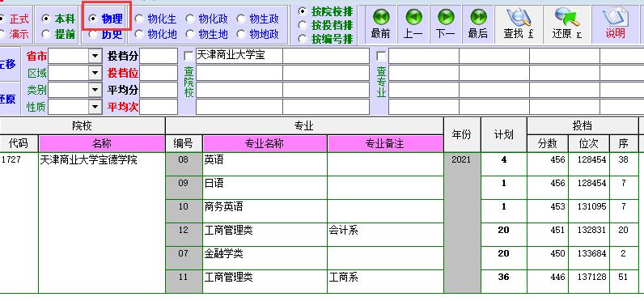Click the 计划 column header
The height and width of the screenshot is (301, 644).
tap(503, 134)
